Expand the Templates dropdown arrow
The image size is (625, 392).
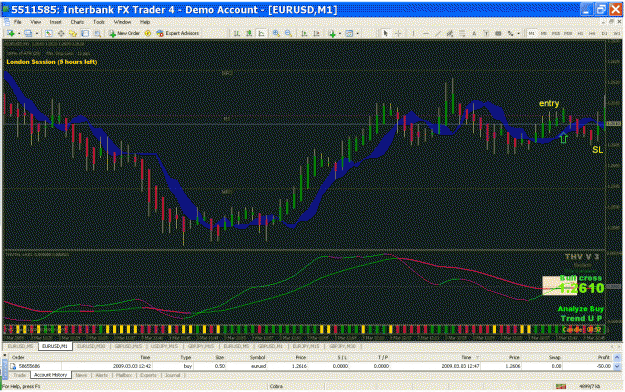point(358,33)
